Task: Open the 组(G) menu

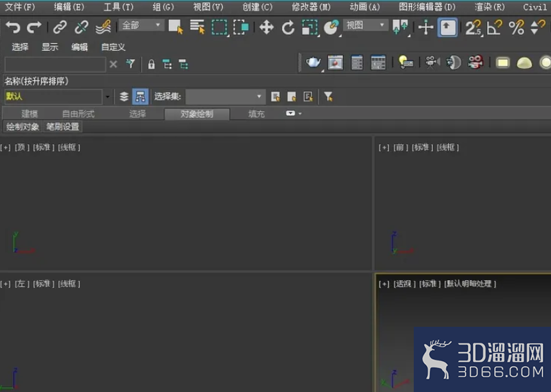Action: 163,7
